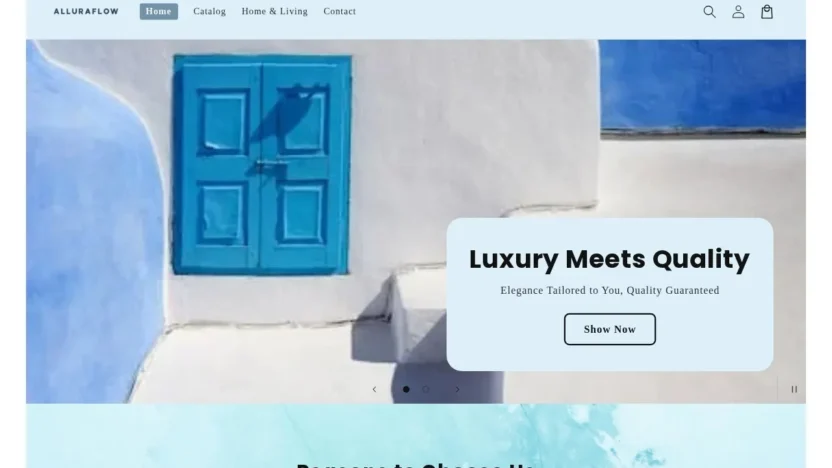Open the search icon in header
Image resolution: width=832 pixels, height=468 pixels.
(x=709, y=12)
